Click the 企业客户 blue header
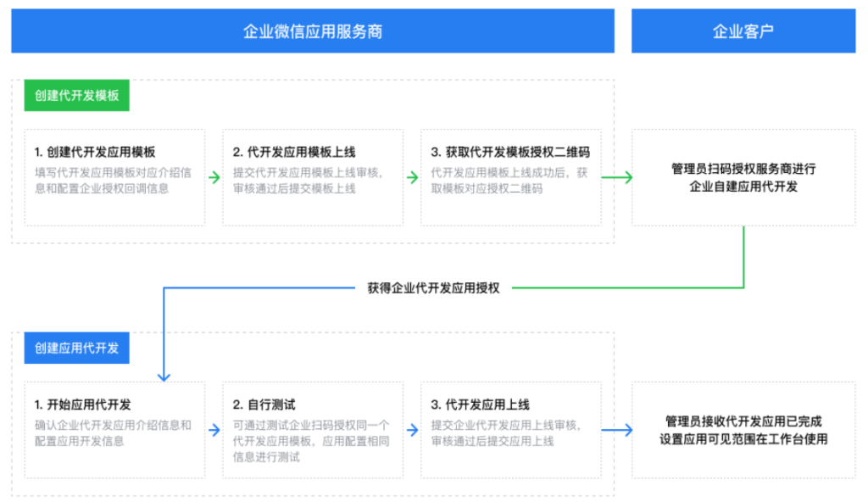The height and width of the screenshot is (502, 868). pyautogui.click(x=743, y=31)
